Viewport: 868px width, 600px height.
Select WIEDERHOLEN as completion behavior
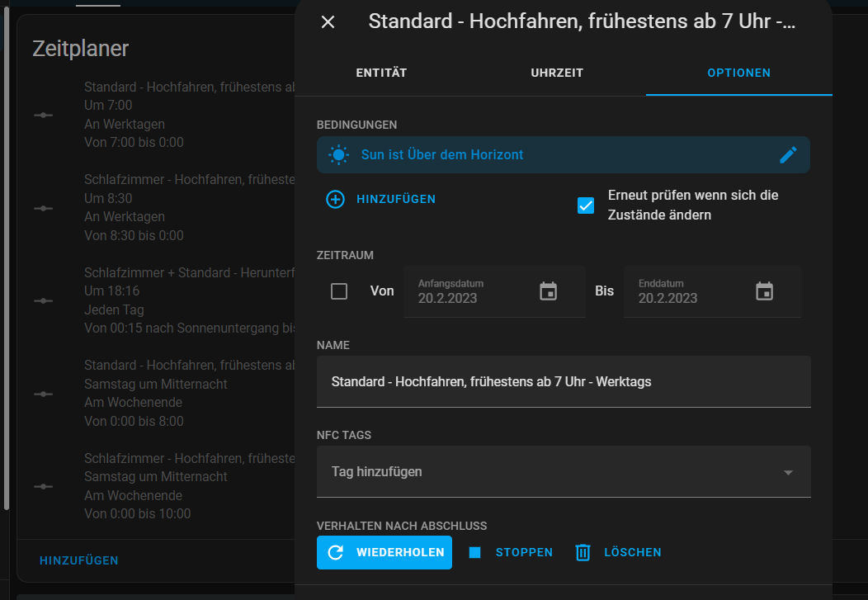[384, 552]
